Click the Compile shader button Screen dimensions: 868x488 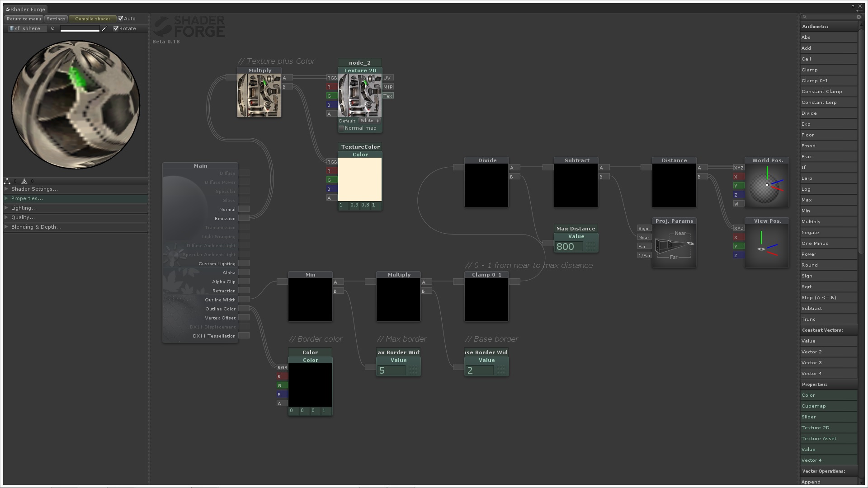coord(93,19)
